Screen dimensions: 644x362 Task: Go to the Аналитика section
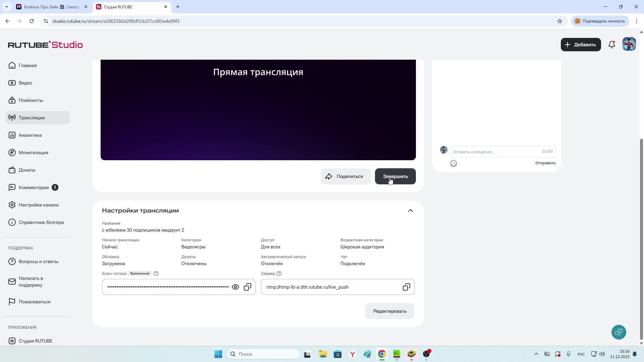coord(30,135)
